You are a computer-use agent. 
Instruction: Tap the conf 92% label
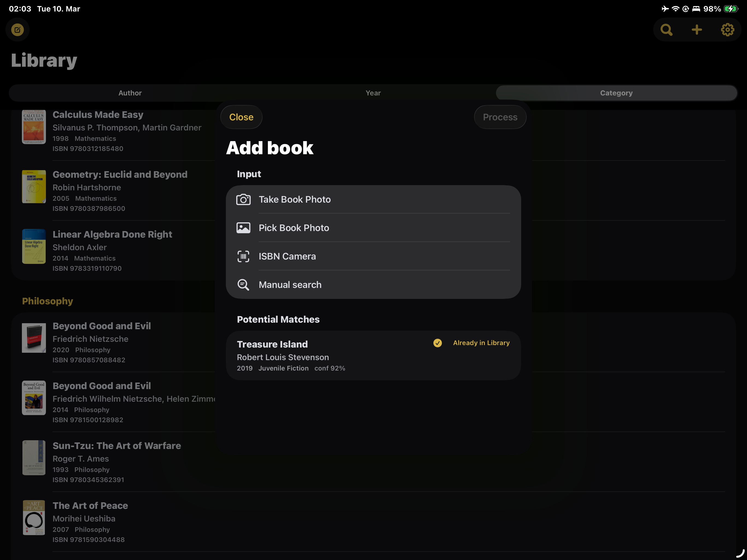pyautogui.click(x=329, y=368)
